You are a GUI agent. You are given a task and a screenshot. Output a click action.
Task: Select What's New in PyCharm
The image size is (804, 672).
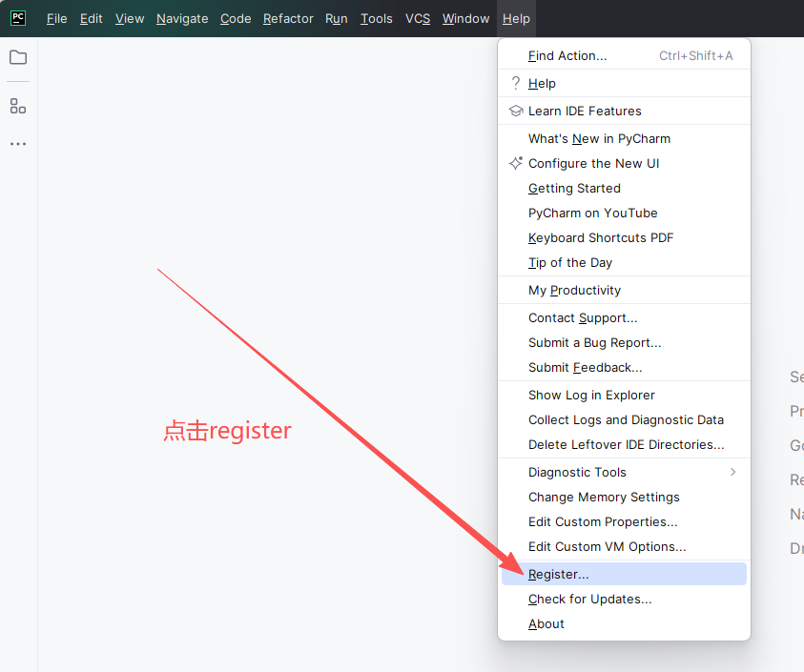coord(624,138)
